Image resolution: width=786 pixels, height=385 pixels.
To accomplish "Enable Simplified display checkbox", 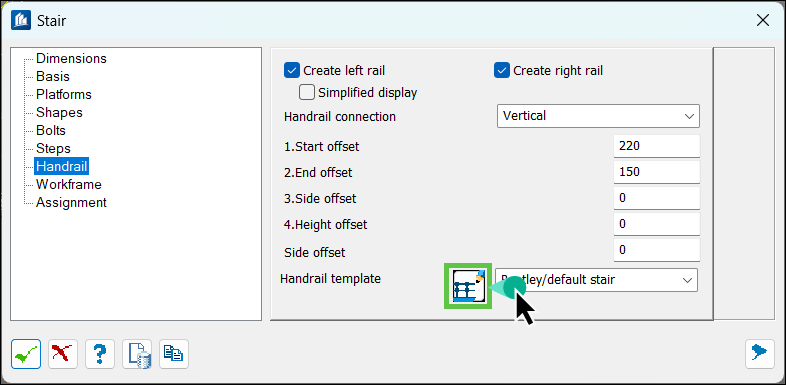I will point(307,92).
